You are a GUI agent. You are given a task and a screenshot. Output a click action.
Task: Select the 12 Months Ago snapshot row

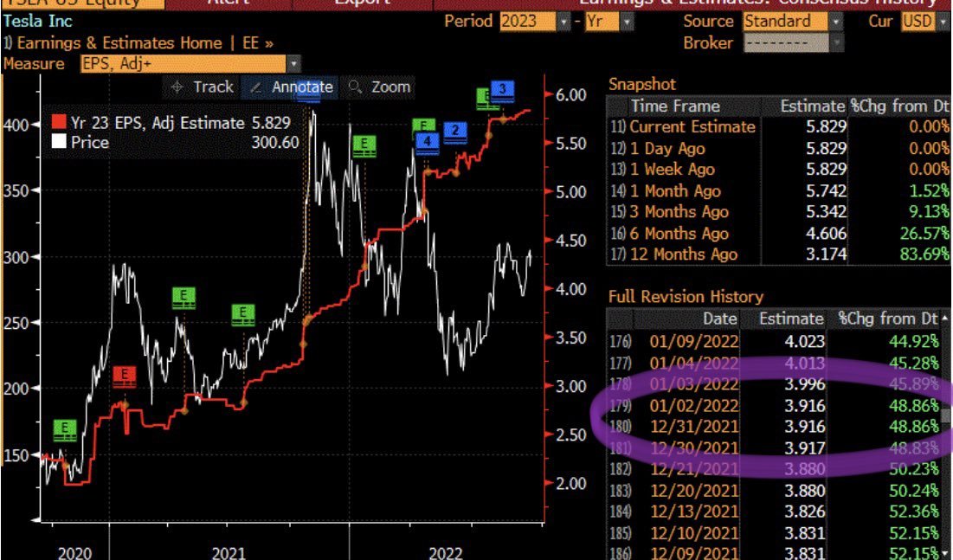pyautogui.click(x=779, y=254)
